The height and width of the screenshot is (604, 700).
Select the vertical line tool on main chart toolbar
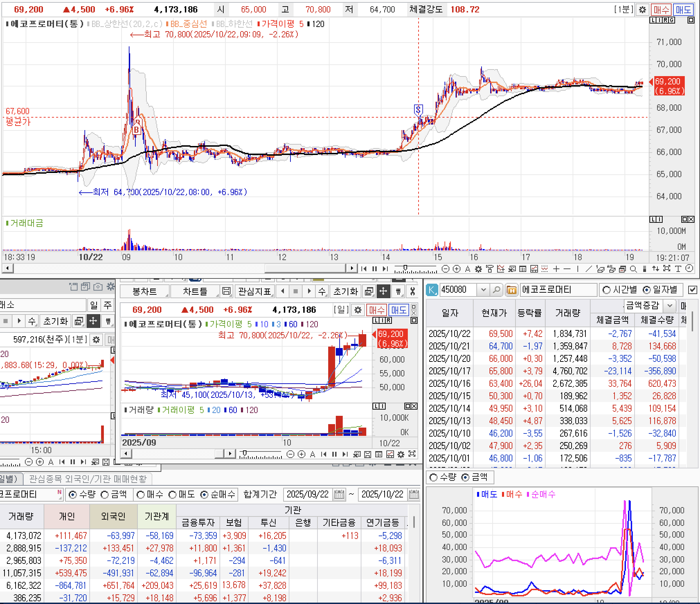tap(578, 269)
